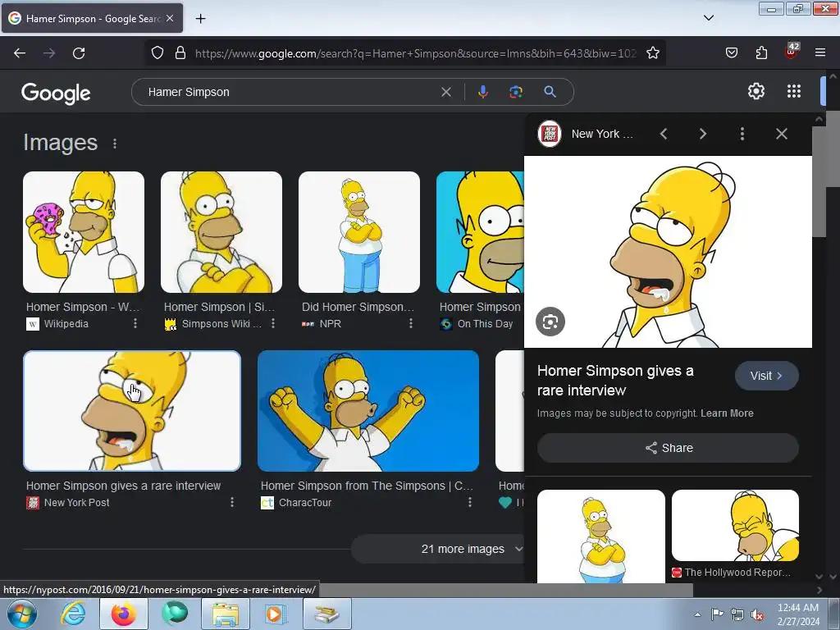Image resolution: width=840 pixels, height=630 pixels.
Task: Click the New York Post source logo
Action: pyautogui.click(x=550, y=134)
